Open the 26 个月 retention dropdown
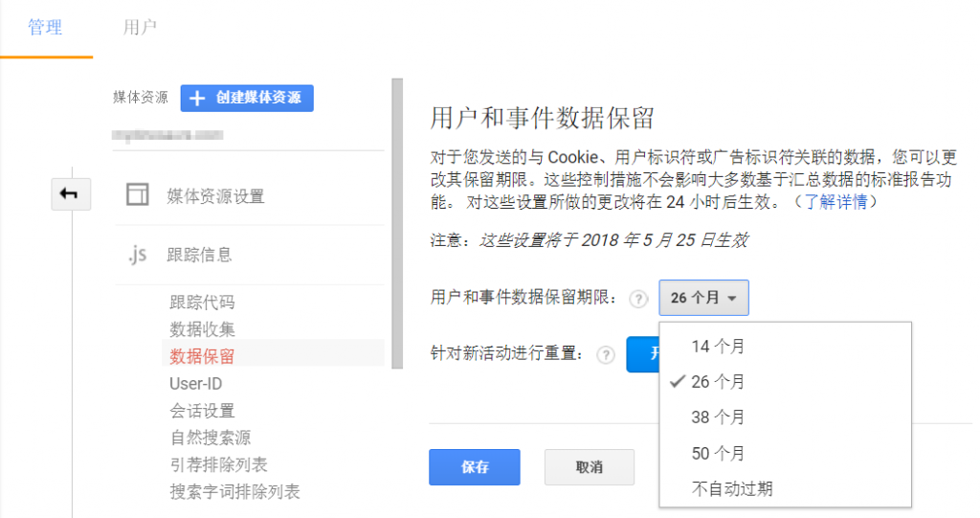The image size is (980, 518). (x=703, y=299)
